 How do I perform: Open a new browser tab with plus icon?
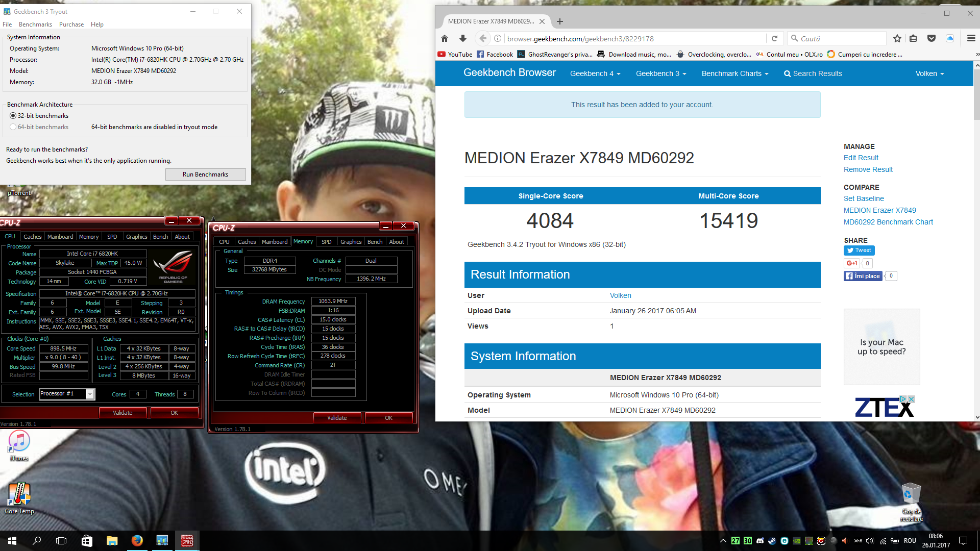(x=560, y=21)
